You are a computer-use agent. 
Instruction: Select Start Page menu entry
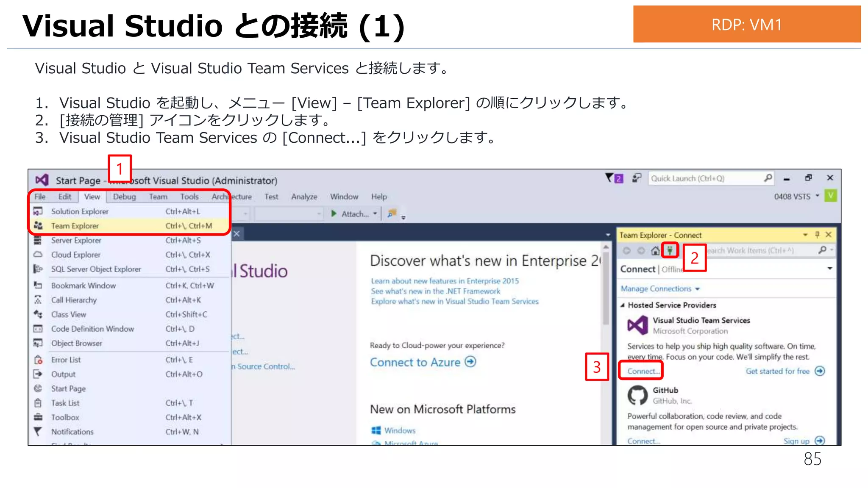pos(130,388)
